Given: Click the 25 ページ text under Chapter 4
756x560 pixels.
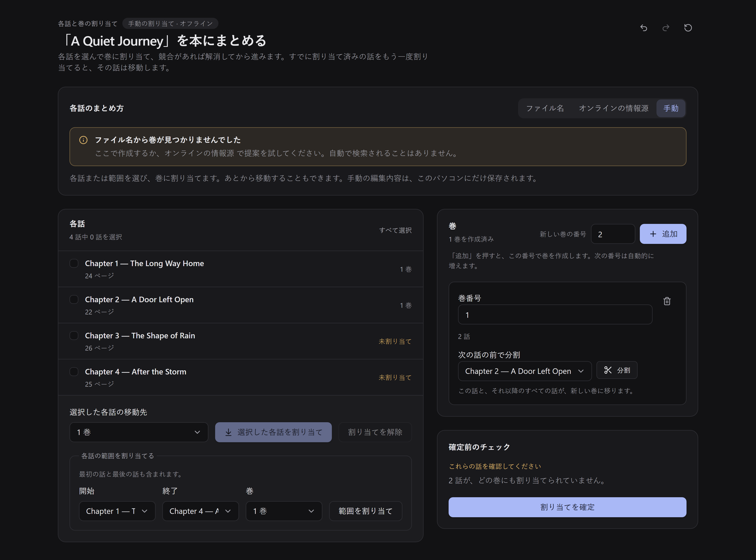Looking at the screenshot, I should [99, 384].
